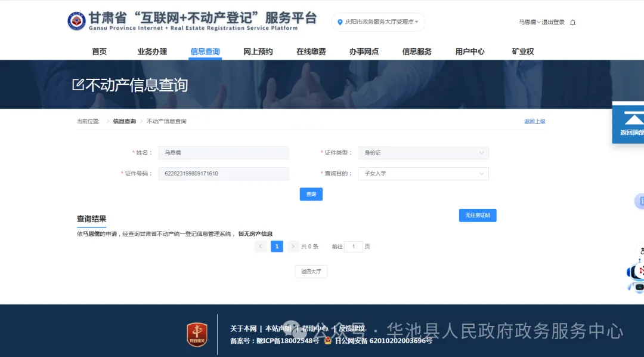
Task: Open the 证件类型 dropdown showing 身份证
Action: pyautogui.click(x=423, y=153)
